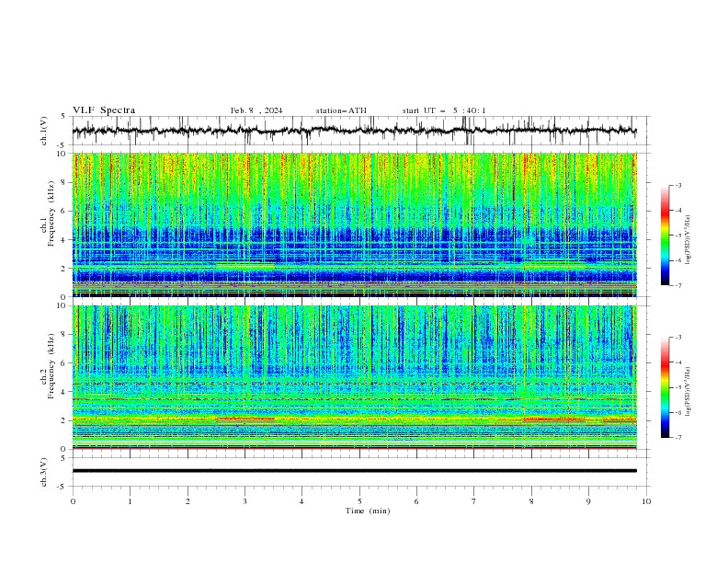
Task: Click the "Time (min)" axis title
Action: pyautogui.click(x=368, y=511)
